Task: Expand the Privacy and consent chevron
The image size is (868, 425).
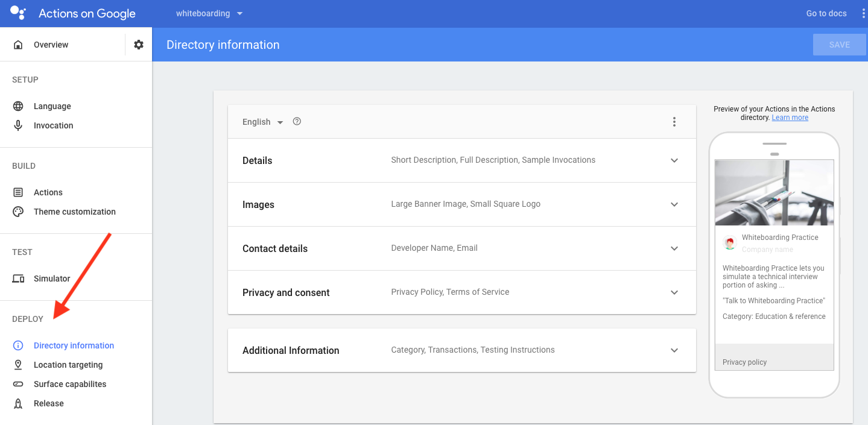Action: click(x=674, y=292)
